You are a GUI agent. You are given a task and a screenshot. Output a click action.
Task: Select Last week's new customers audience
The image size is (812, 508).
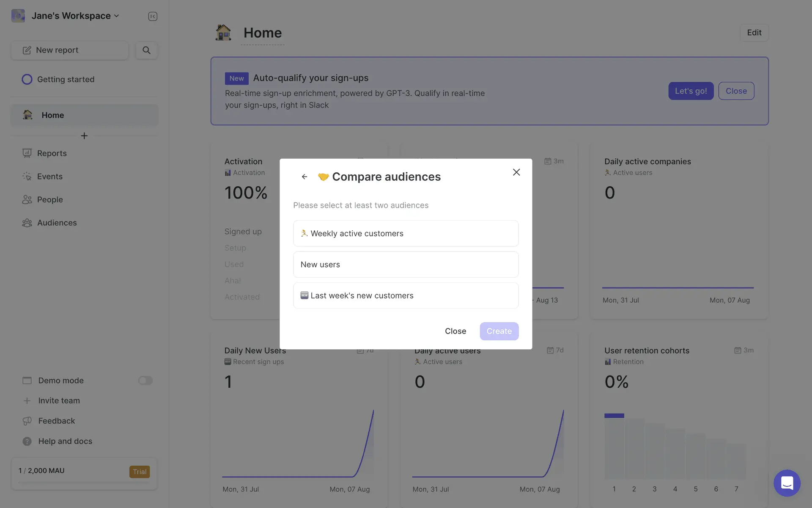[406, 295]
